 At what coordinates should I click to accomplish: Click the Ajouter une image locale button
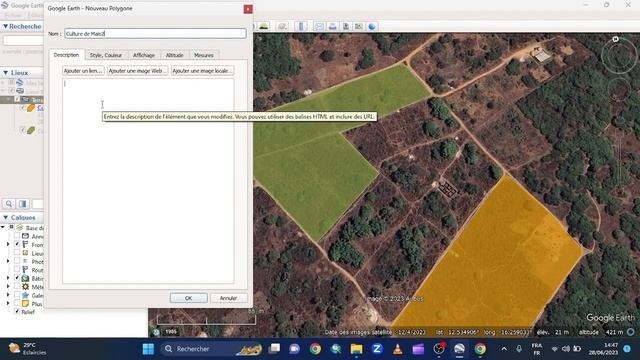pos(202,71)
